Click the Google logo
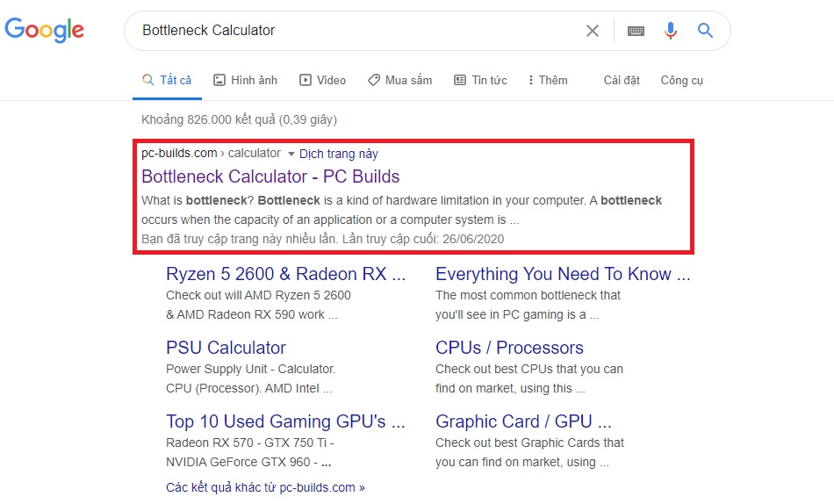Viewport: 834px width, 504px height. 44,30
